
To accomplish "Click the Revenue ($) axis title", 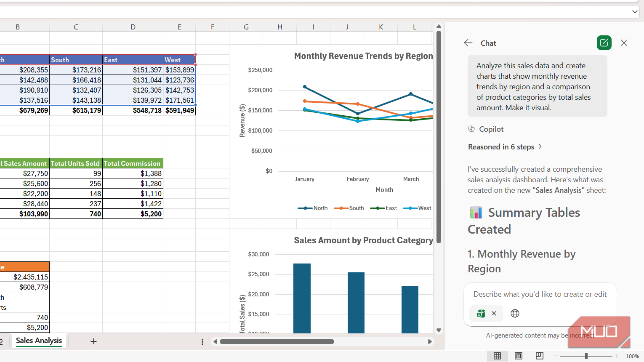I will pos(242,120).
